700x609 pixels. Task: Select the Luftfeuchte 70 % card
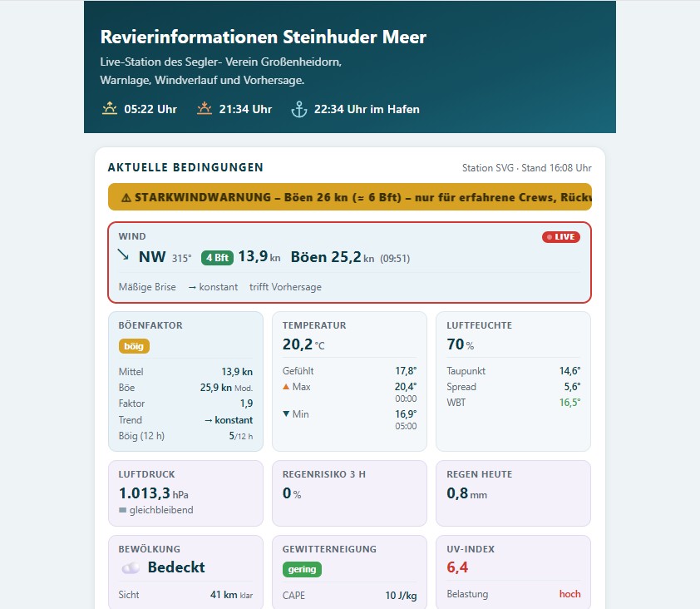tap(514, 382)
